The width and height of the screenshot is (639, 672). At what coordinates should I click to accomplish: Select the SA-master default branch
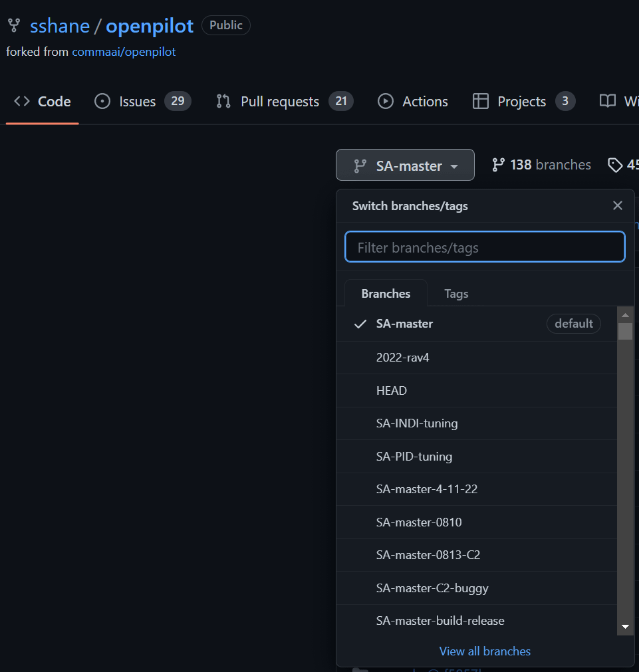[x=477, y=324]
